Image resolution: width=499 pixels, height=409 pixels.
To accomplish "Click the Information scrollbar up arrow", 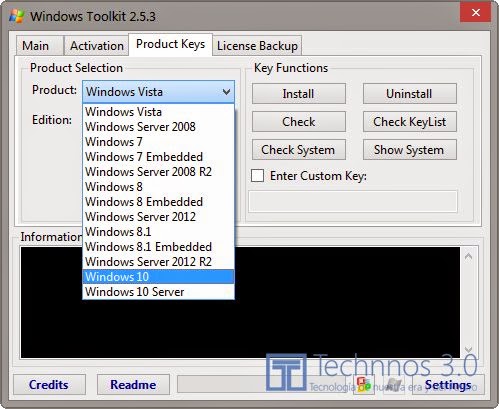I will (468, 256).
